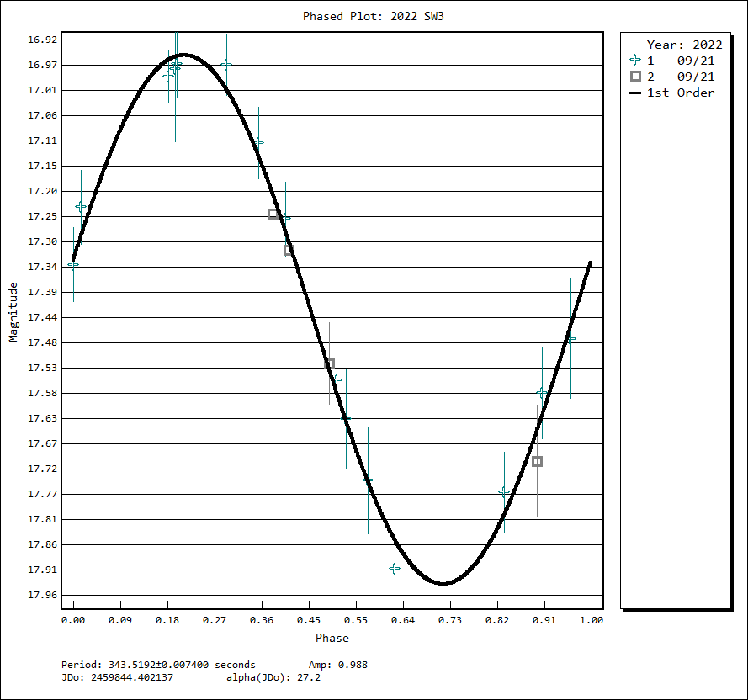Screen dimensions: 748x700
Task: Click the rightmost cross data point near 17.48
Action: [570, 339]
